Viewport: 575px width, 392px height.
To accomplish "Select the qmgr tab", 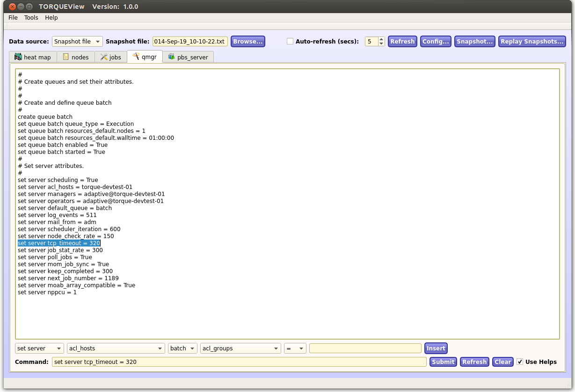I will [145, 57].
